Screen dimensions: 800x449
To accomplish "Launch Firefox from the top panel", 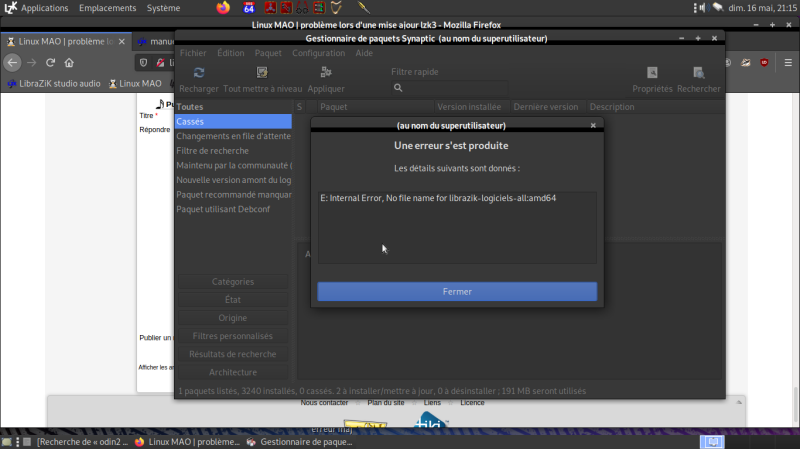I will pos(223,8).
